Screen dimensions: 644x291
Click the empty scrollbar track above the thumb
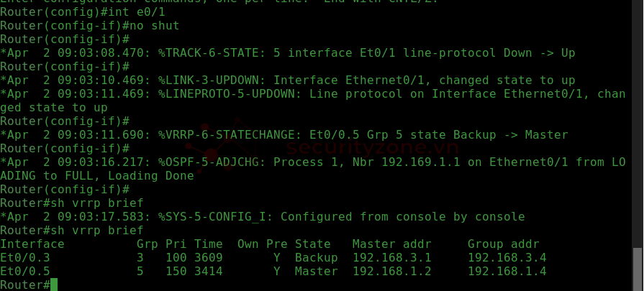[638, 123]
